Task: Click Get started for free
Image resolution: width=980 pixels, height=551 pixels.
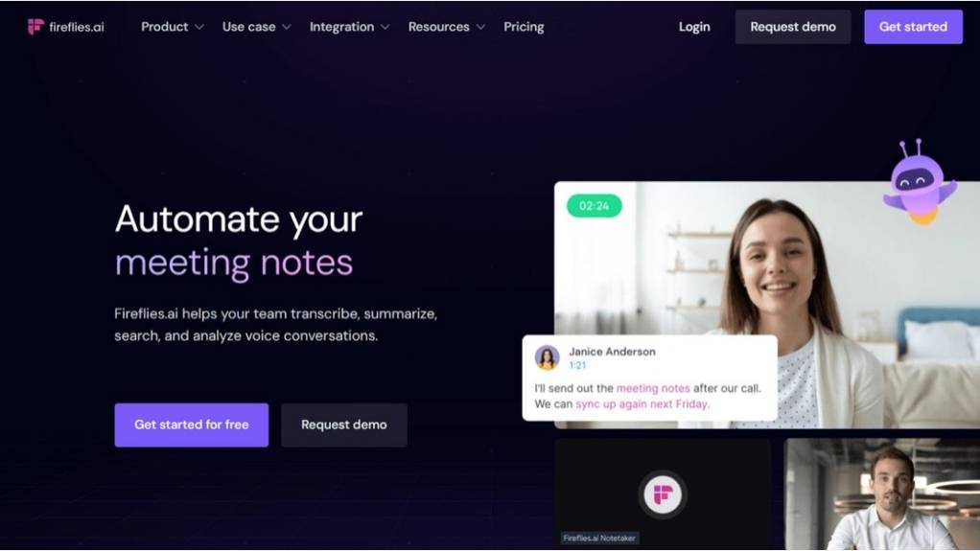Action: coord(191,425)
